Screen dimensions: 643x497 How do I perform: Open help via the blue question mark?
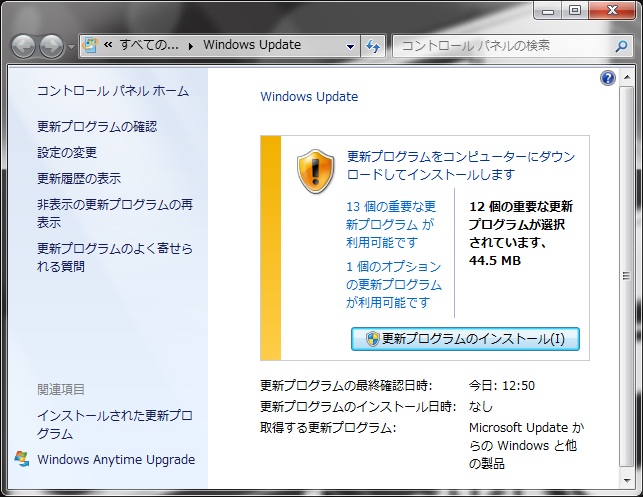607,78
